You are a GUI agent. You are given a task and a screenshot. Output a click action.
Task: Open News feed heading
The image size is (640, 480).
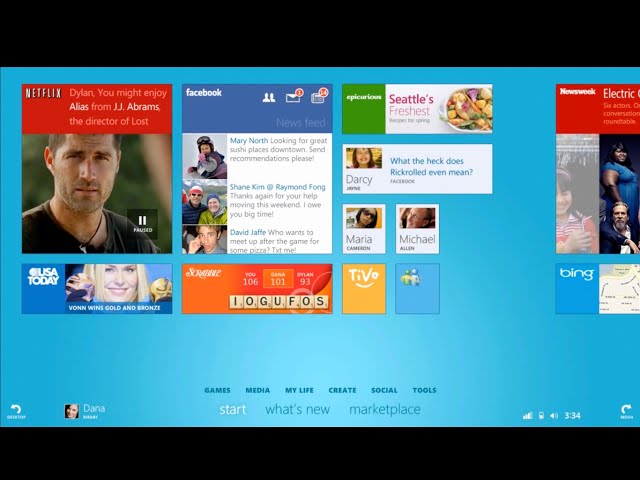(301, 122)
